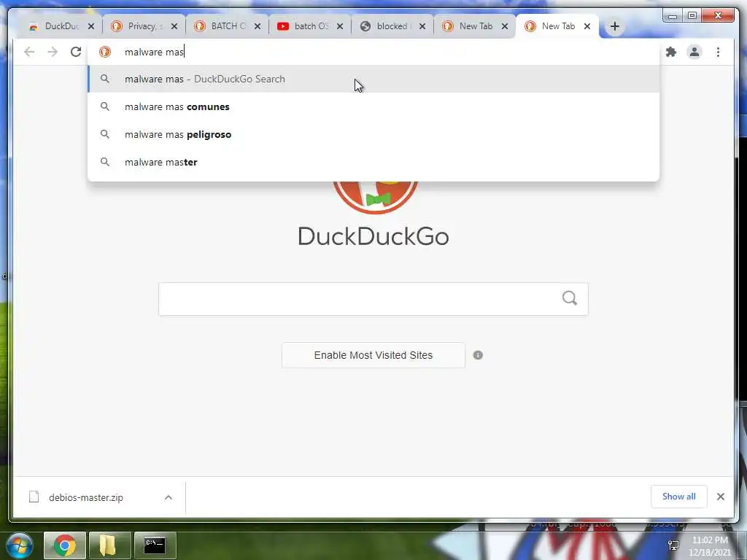Image resolution: width=747 pixels, height=560 pixels.
Task: Open the debios-master.zip download
Action: [x=86, y=497]
